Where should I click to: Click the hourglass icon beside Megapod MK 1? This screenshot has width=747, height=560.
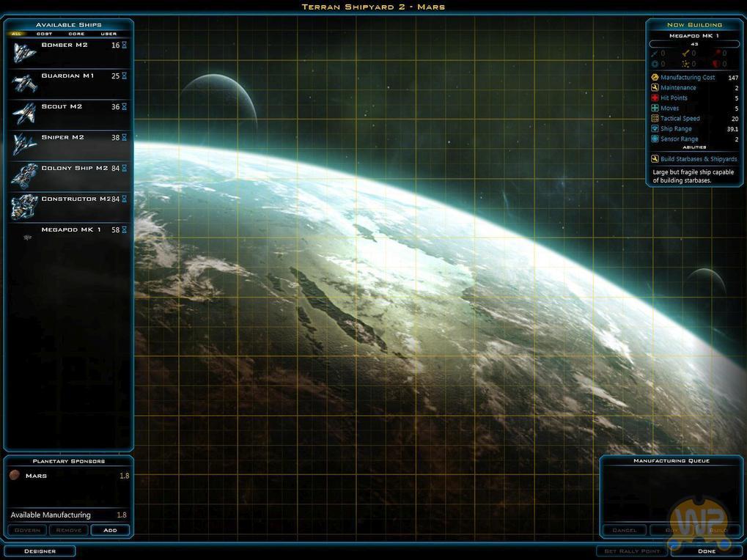125,230
